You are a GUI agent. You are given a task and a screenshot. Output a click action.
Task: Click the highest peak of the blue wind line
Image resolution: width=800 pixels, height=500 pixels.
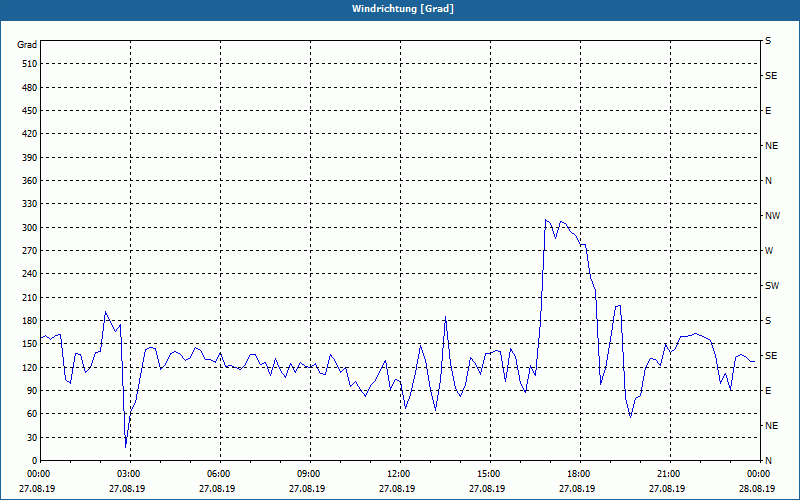click(x=545, y=220)
